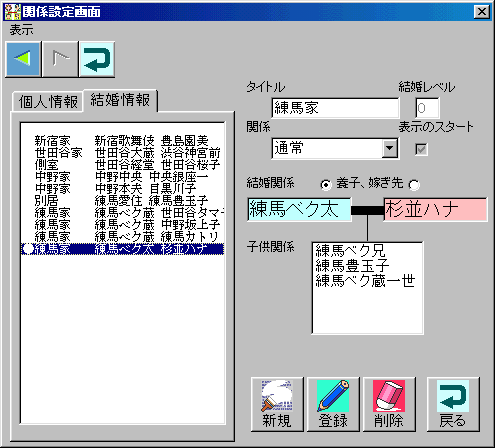Image resolution: width=495 pixels, height=448 pixels.
Task: Click the 登録 (register) pencil icon button
Action: [x=333, y=404]
